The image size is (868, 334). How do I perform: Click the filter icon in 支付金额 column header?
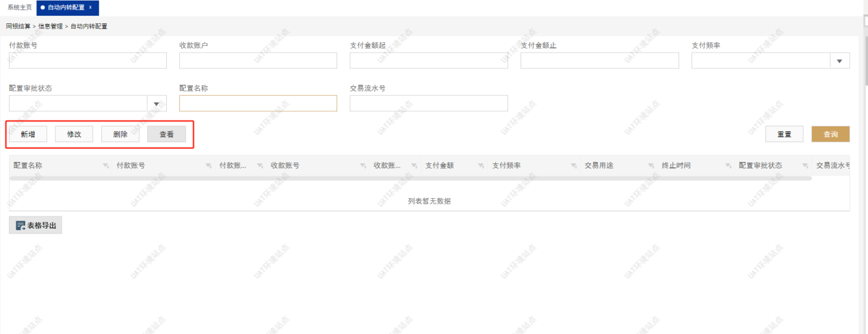481,166
